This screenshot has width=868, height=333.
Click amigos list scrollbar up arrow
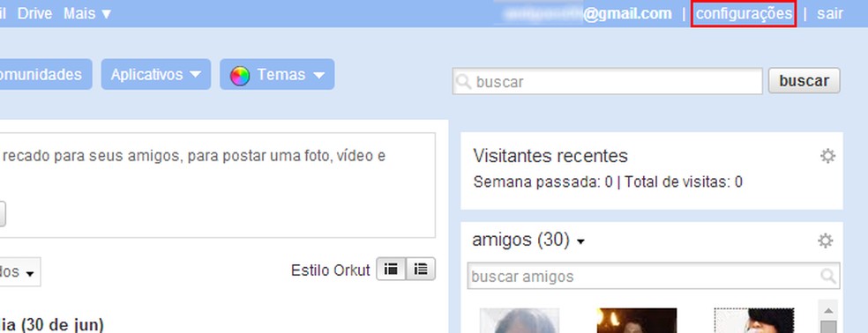point(827,310)
